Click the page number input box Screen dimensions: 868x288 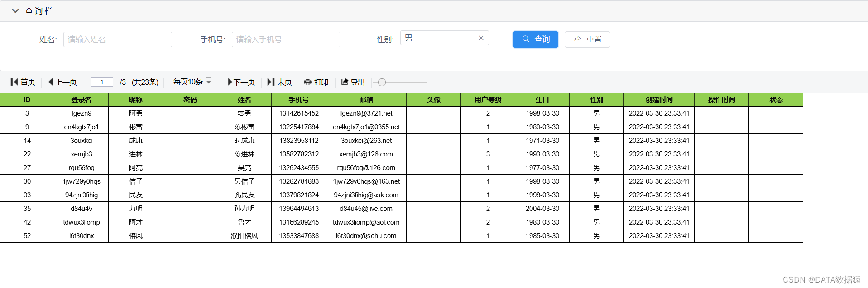click(x=102, y=82)
